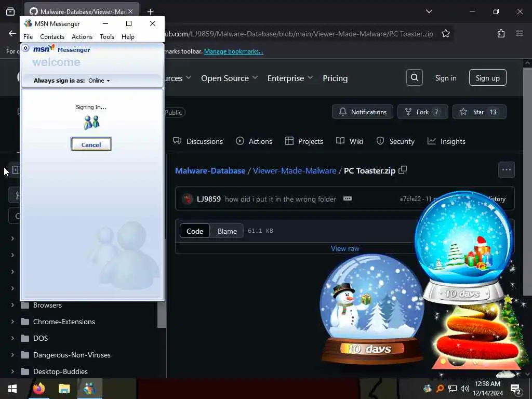Select the Malware-Database browser tab
The image size is (532, 399).
82,11
